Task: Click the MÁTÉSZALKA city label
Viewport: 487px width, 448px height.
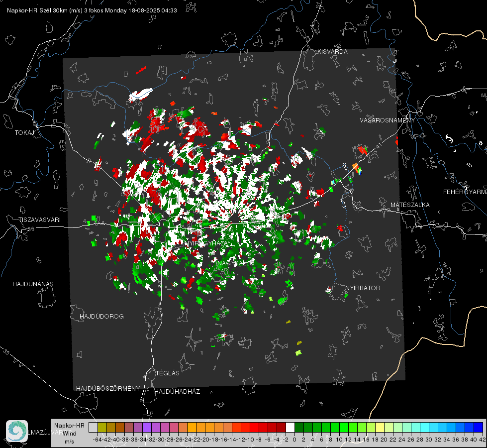Action: pos(410,205)
